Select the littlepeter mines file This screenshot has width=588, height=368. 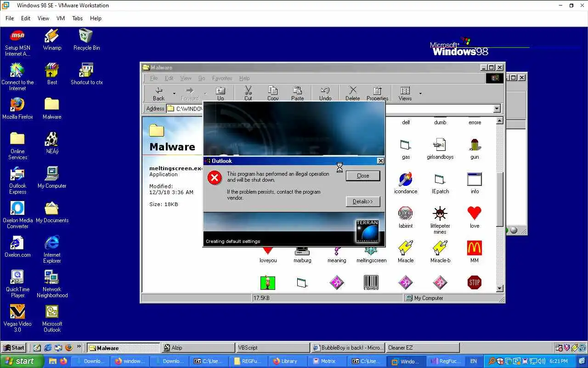coord(440,220)
